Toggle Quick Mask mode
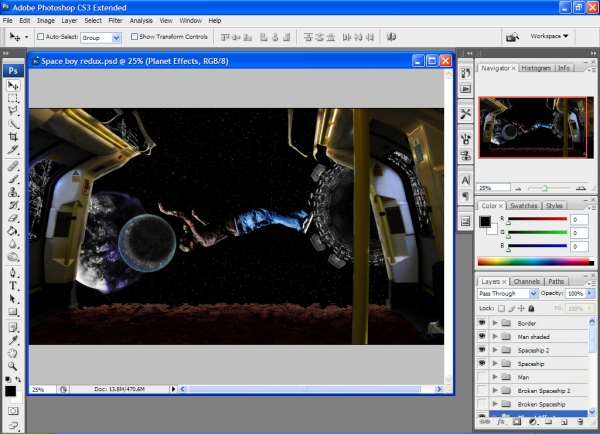 click(13, 411)
